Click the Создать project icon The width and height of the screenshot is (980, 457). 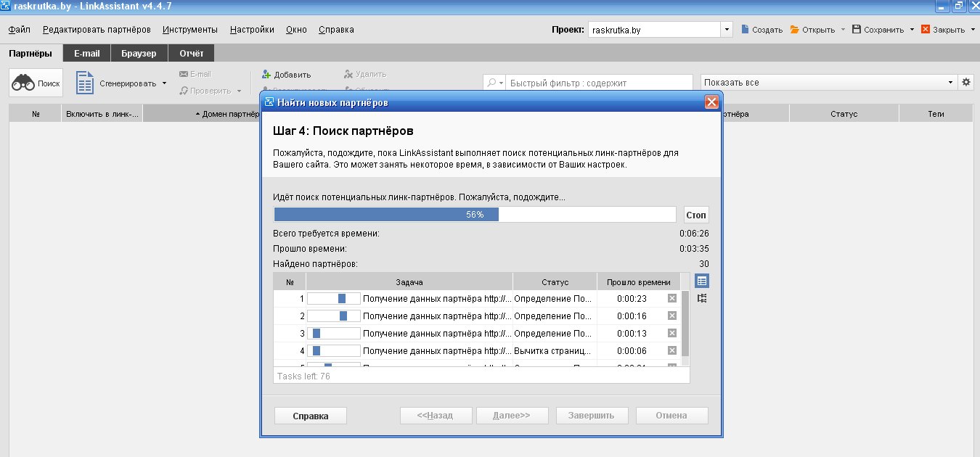pyautogui.click(x=745, y=30)
